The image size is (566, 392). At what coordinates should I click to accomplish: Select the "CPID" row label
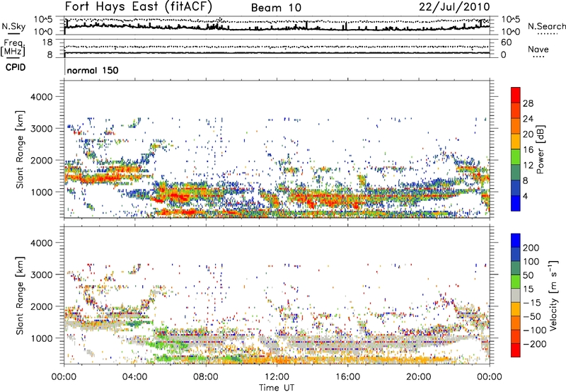[16, 67]
